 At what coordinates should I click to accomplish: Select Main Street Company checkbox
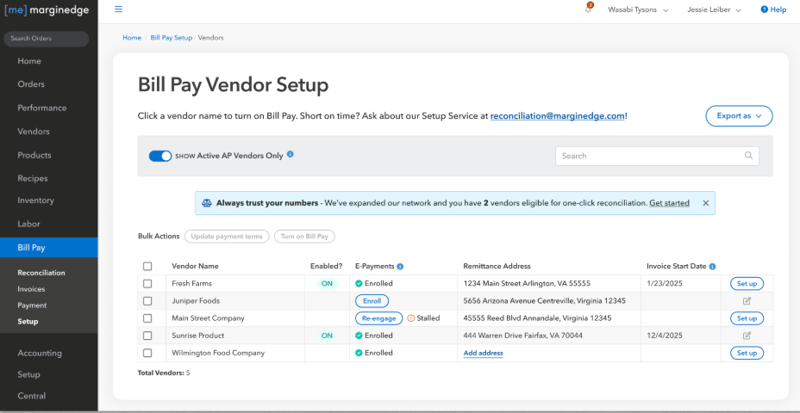click(x=147, y=318)
